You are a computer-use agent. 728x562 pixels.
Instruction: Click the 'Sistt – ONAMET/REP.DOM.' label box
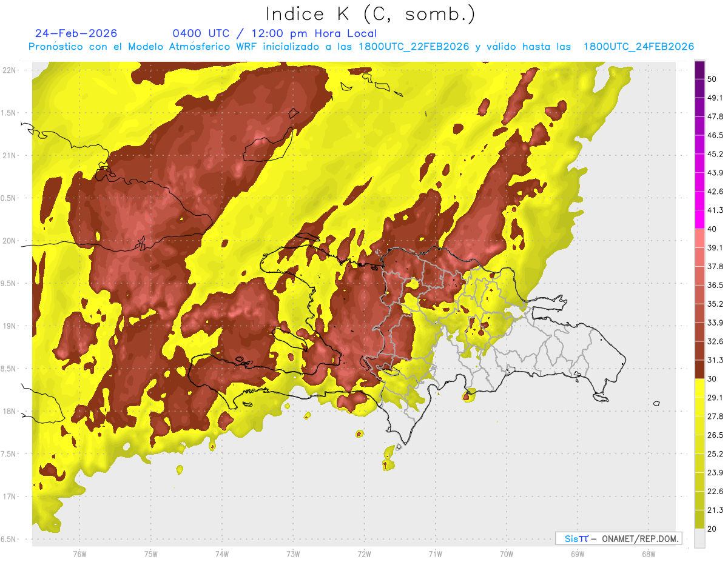pyautogui.click(x=619, y=538)
